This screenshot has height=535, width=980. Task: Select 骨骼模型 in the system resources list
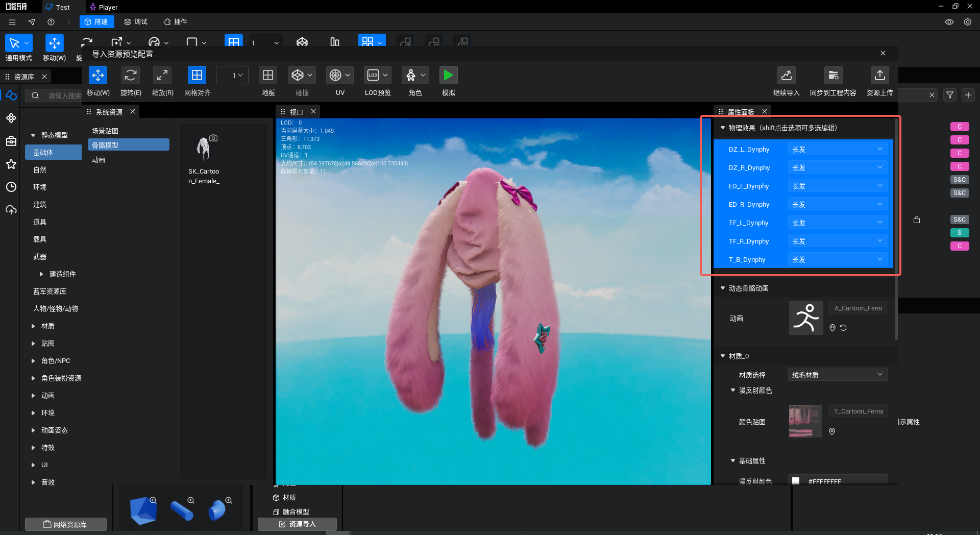click(128, 145)
